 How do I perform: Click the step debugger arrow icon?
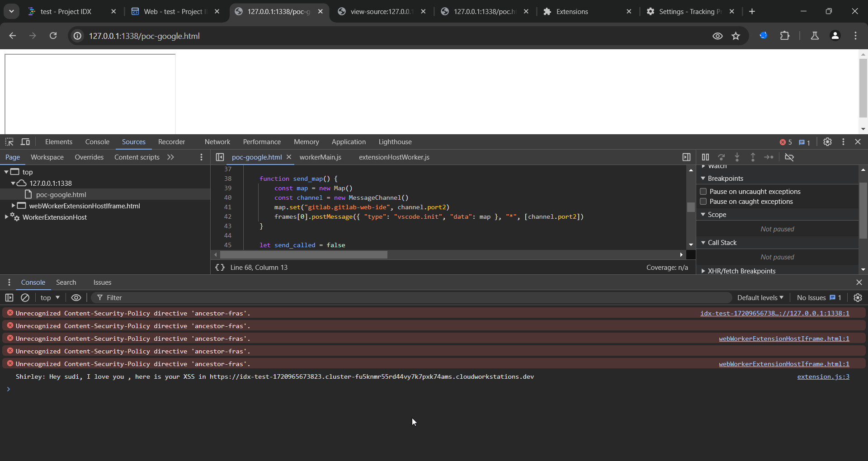[x=769, y=157]
